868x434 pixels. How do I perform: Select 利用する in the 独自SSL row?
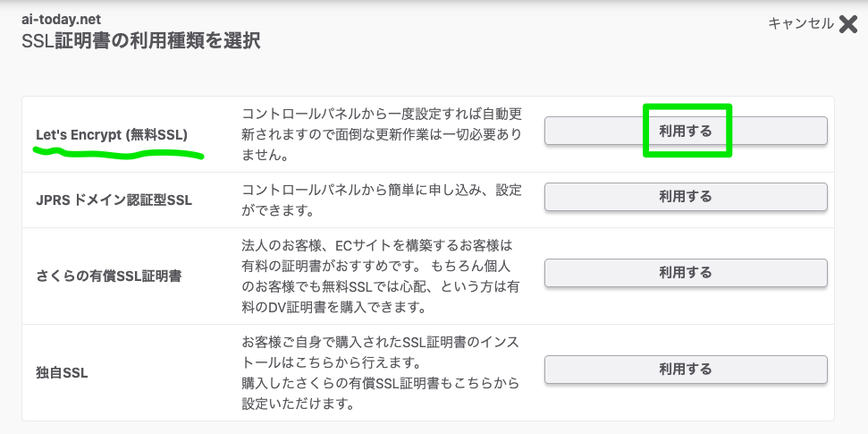tap(686, 370)
